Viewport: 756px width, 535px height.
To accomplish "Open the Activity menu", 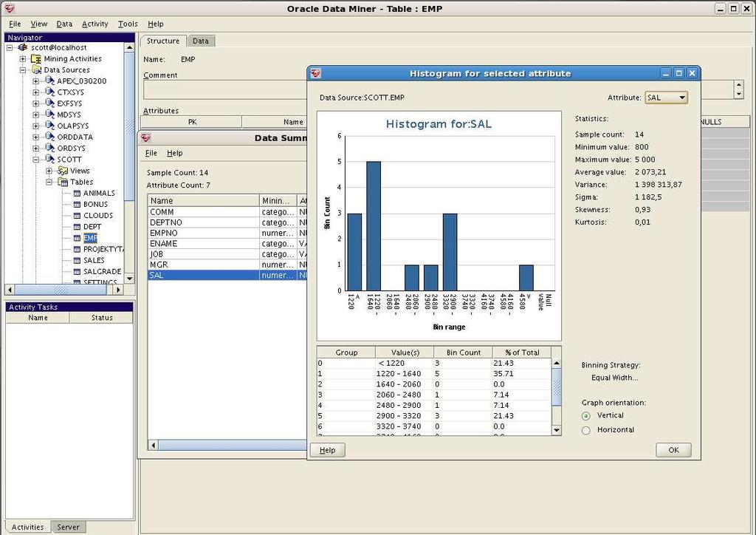I will click(x=95, y=24).
